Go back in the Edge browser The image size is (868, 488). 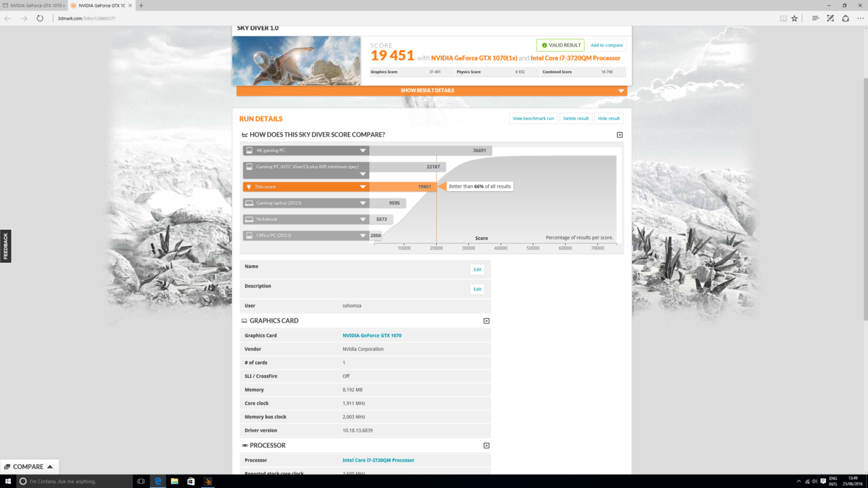click(8, 18)
